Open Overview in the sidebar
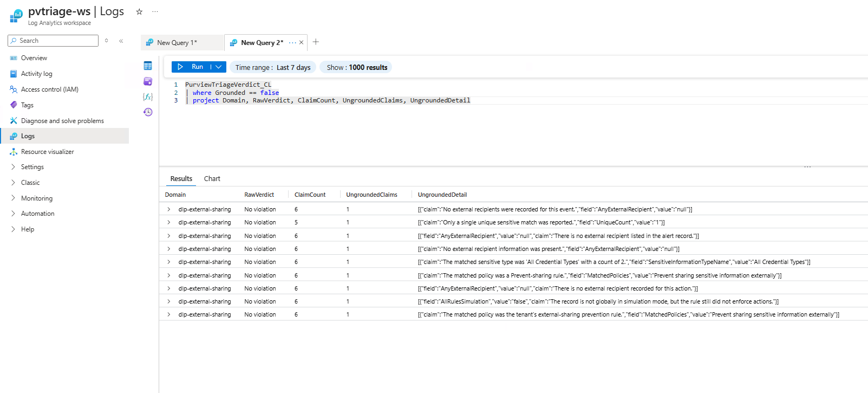This screenshot has height=393, width=868. pos(34,58)
